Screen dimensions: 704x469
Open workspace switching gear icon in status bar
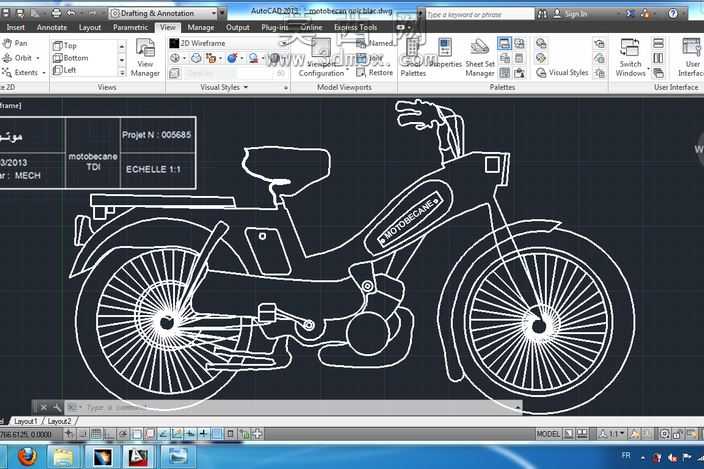(x=664, y=434)
